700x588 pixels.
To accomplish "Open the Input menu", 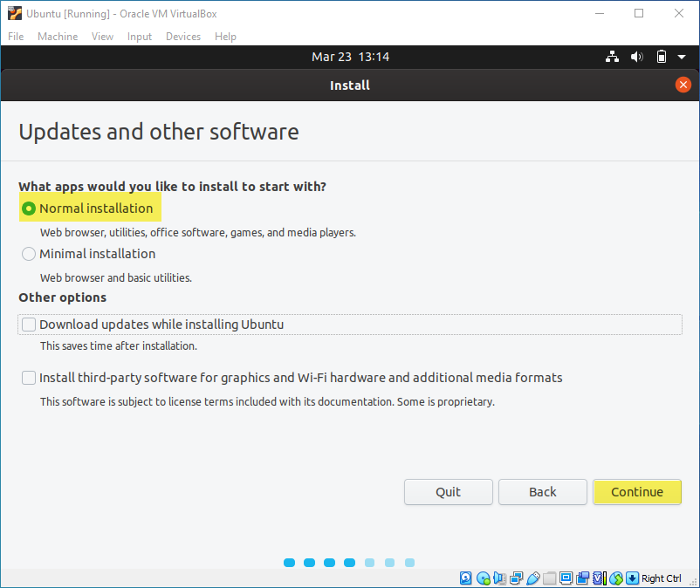I will 140,37.
